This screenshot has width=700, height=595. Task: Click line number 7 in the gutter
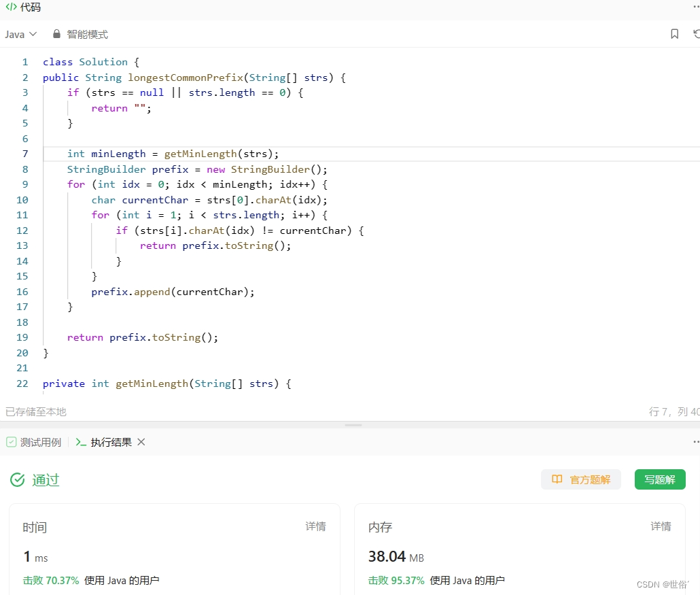coord(25,154)
